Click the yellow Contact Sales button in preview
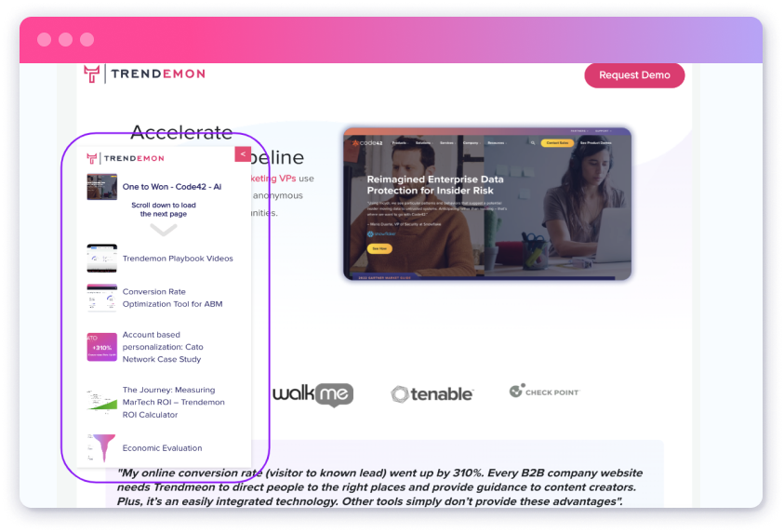Image resolution: width=784 pixels, height=532 pixels. (557, 143)
